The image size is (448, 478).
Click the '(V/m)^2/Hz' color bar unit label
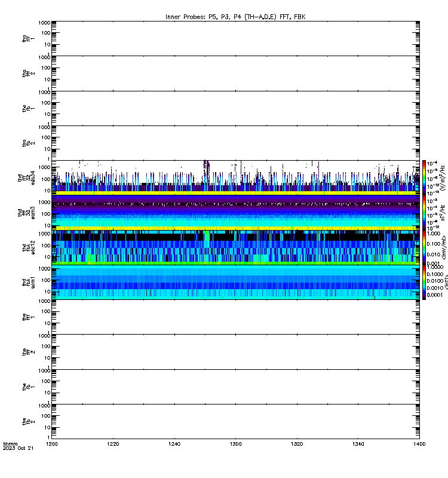443,177
